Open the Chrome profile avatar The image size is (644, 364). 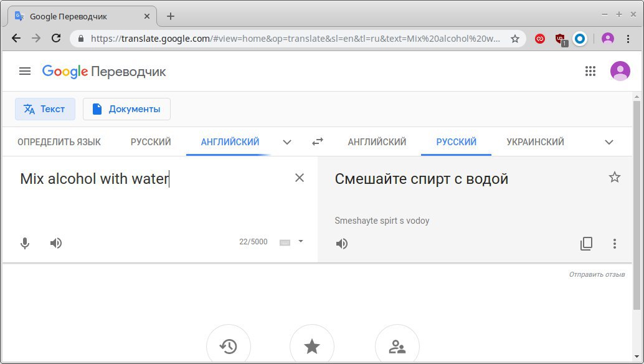[x=607, y=39]
